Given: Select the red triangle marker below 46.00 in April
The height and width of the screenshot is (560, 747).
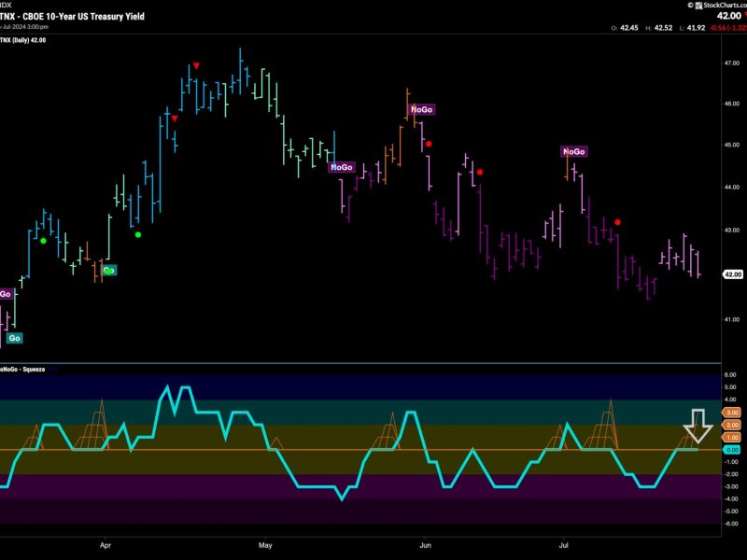Looking at the screenshot, I should click(x=175, y=119).
